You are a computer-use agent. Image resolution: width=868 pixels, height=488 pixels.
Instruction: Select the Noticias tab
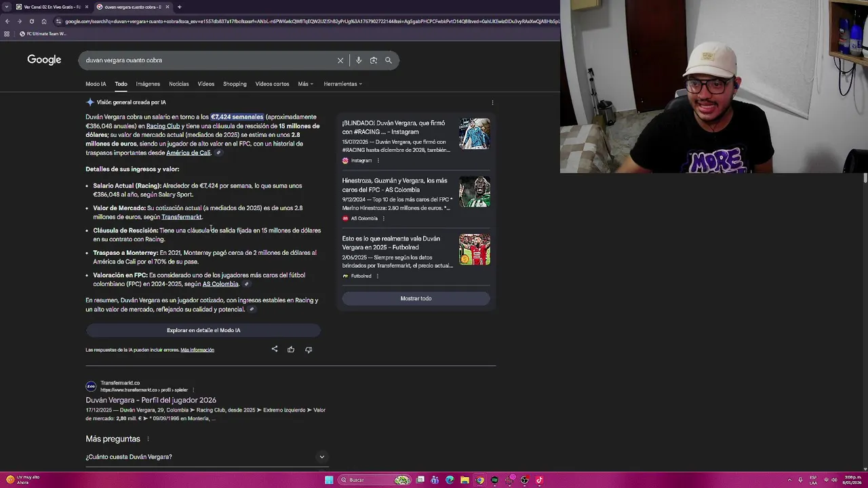(x=179, y=84)
